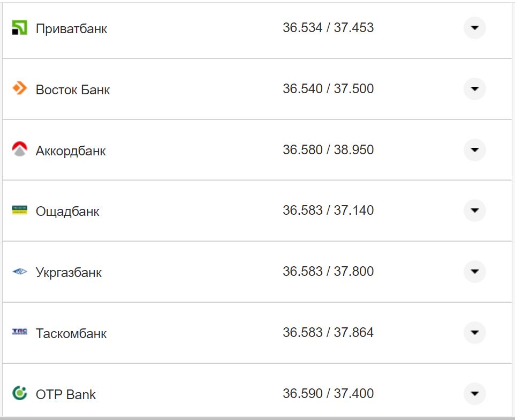Click the Ощадбанк green-yellow logo
The image size is (515, 420).
click(x=19, y=210)
